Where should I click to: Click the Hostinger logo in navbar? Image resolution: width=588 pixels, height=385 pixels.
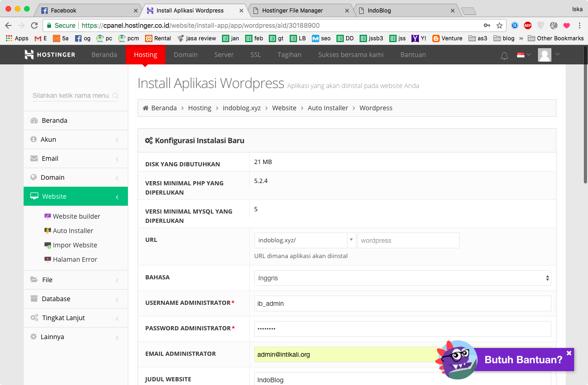point(50,55)
